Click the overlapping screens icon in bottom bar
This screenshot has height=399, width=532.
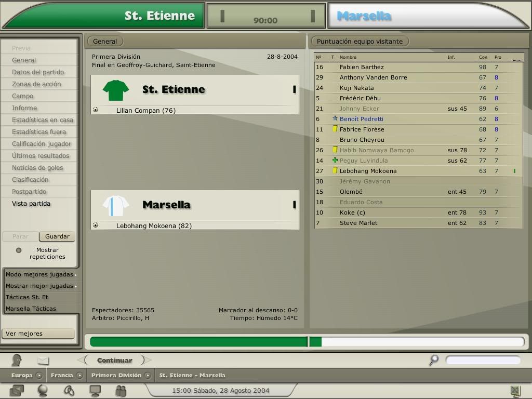tap(17, 391)
